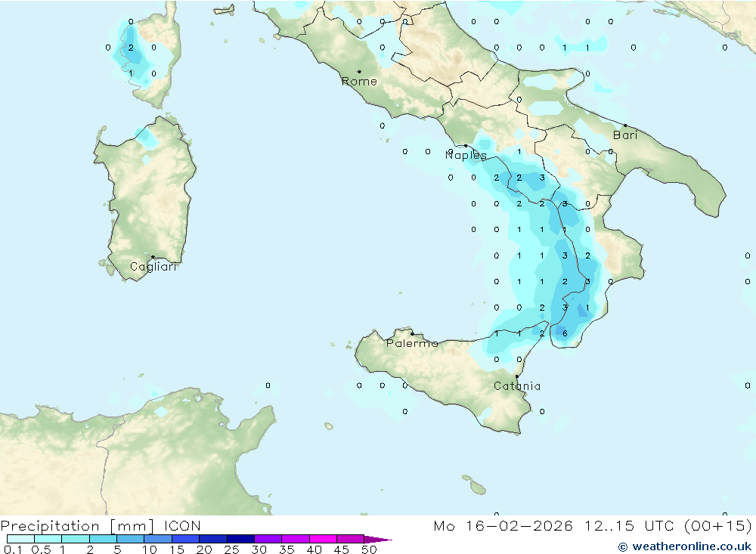This screenshot has height=554, width=756.
Task: Click the precipitation value 6 over Calabria
Action: (565, 333)
